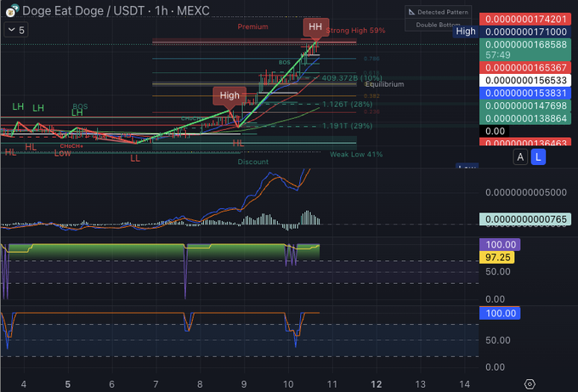Image resolution: width=578 pixels, height=392 pixels.
Task: Click green price tag 0.0000000138864
Action: [x=525, y=118]
